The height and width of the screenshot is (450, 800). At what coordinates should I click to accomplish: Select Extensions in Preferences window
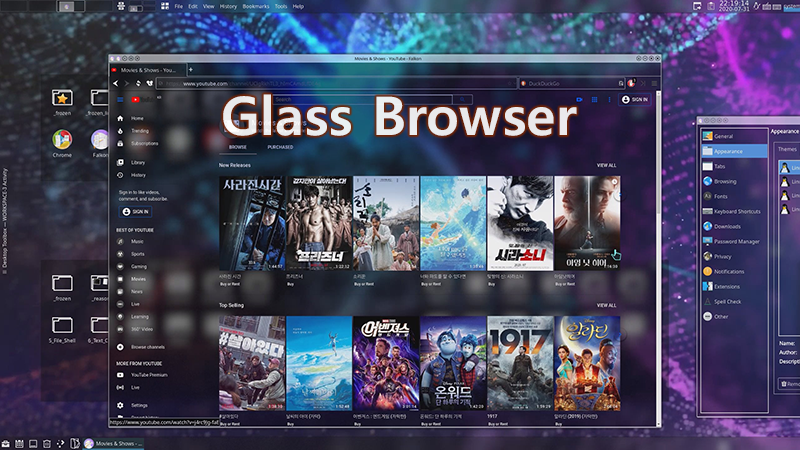[x=734, y=287]
